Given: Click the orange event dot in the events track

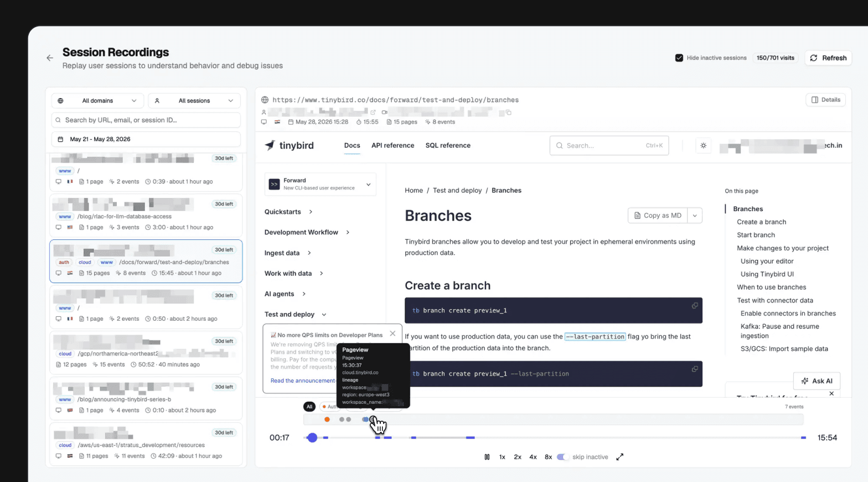Looking at the screenshot, I should (x=327, y=419).
